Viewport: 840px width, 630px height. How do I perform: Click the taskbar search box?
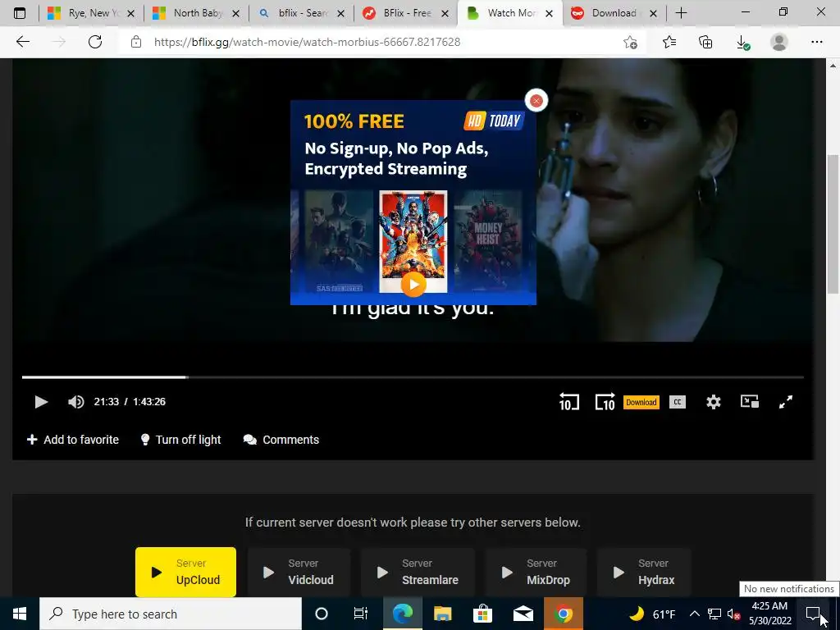coord(171,614)
